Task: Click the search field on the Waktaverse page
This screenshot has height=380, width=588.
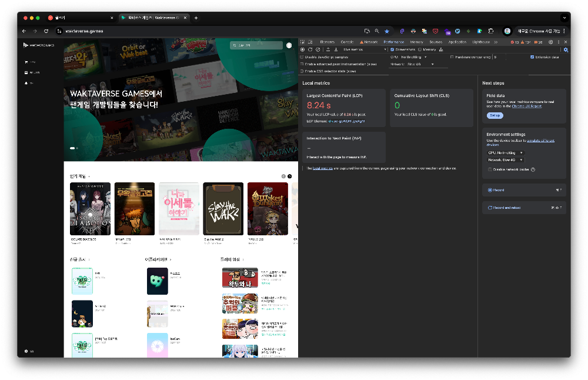Action: pos(256,45)
